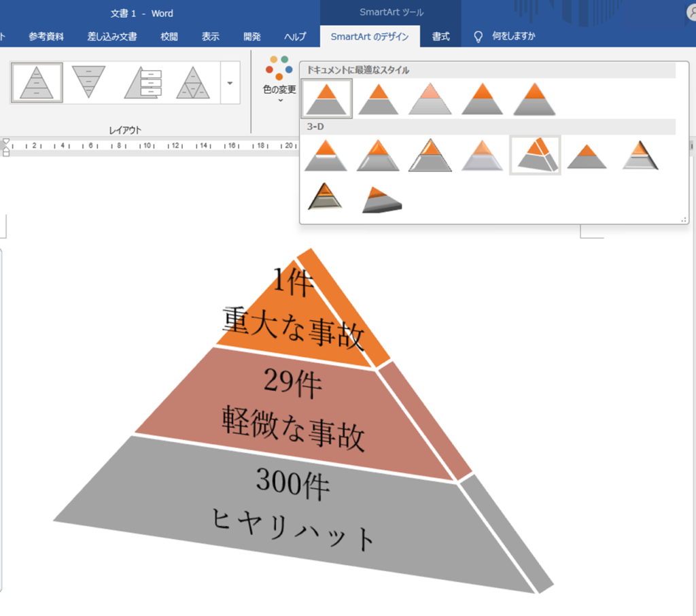
Task: Select the gray ヒヤリハット pyramid level
Action: (x=292, y=517)
